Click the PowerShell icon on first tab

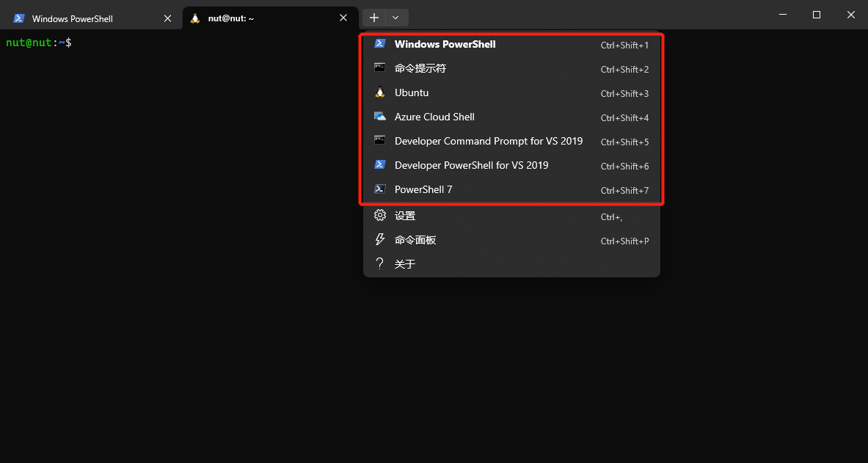(x=19, y=18)
